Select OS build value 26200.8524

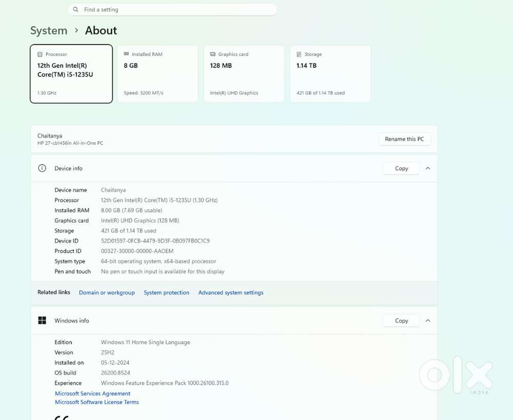[x=115, y=373]
